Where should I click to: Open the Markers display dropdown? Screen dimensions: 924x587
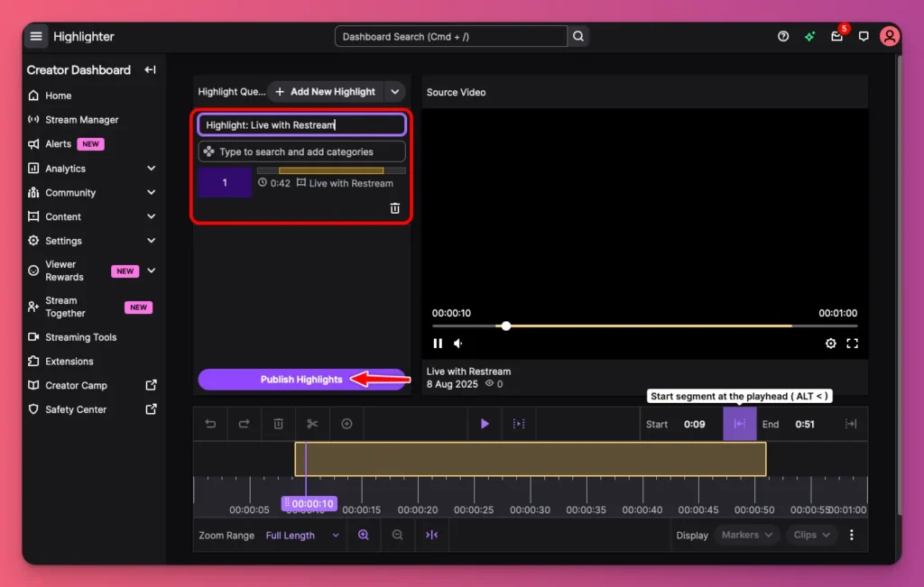pyautogui.click(x=746, y=535)
